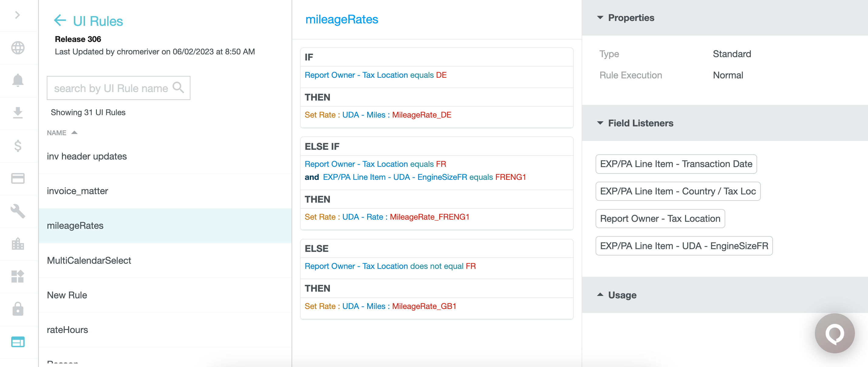Screen dimensions: 868x367
Task: Click the globe icon in the sidebar
Action: pyautogui.click(x=18, y=47)
